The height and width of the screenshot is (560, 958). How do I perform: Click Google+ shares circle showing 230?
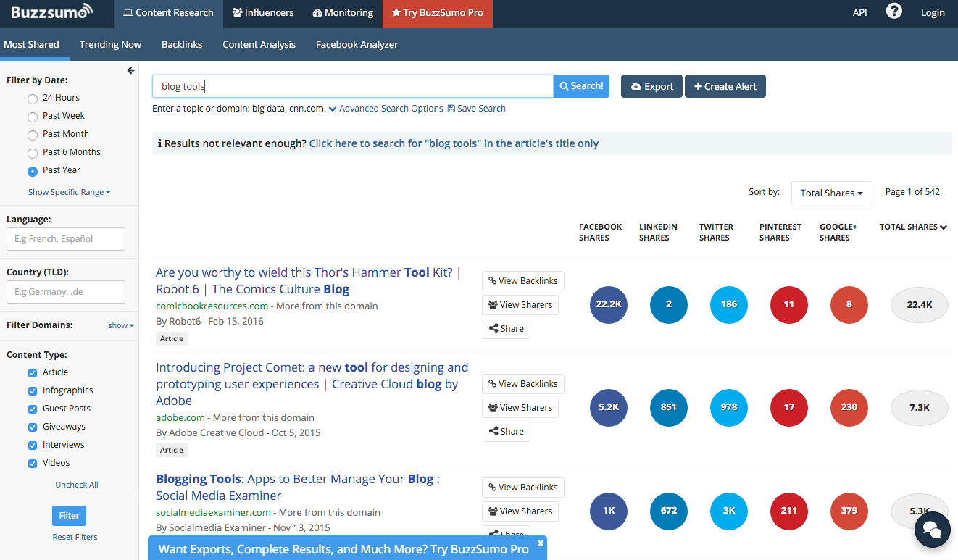pyautogui.click(x=849, y=407)
